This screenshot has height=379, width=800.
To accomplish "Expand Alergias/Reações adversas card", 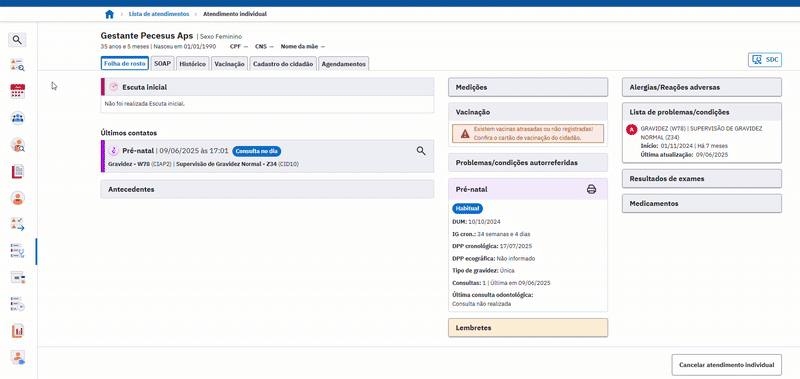I will click(x=702, y=87).
